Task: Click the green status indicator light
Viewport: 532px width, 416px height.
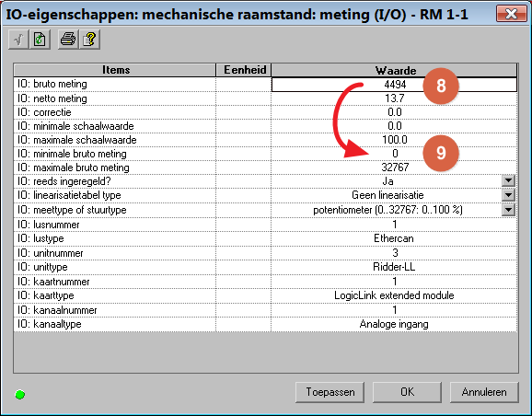Action: [20, 394]
